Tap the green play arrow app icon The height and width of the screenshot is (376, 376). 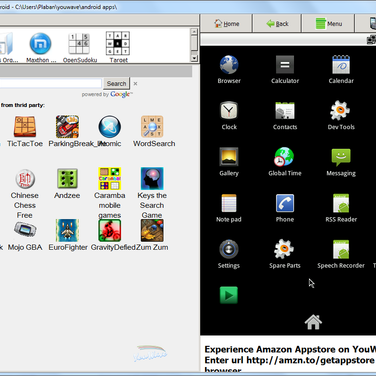pos(229,295)
